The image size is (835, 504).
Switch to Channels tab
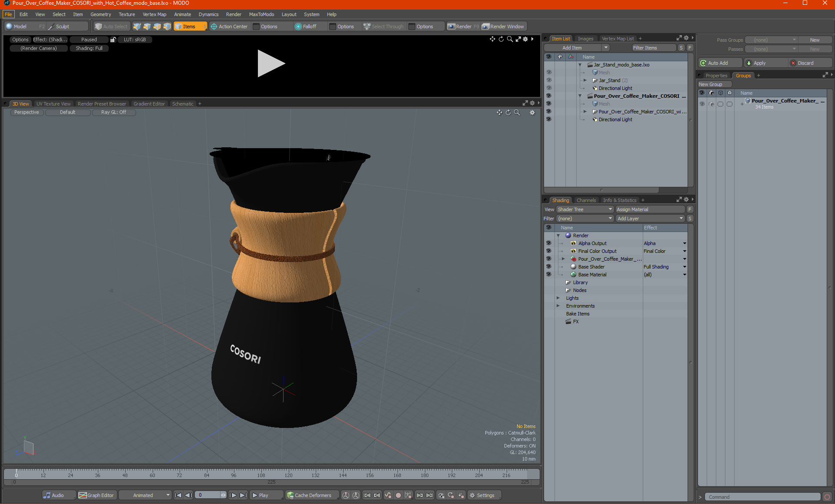586,200
